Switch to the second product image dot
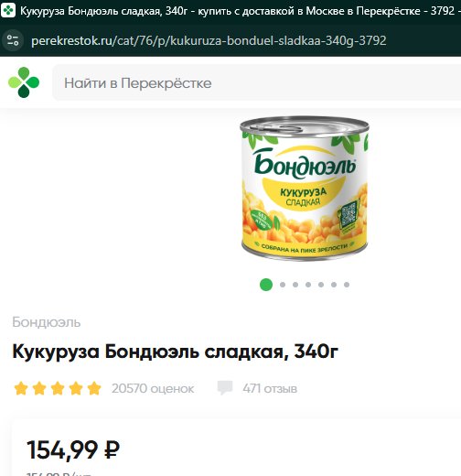 pos(283,285)
